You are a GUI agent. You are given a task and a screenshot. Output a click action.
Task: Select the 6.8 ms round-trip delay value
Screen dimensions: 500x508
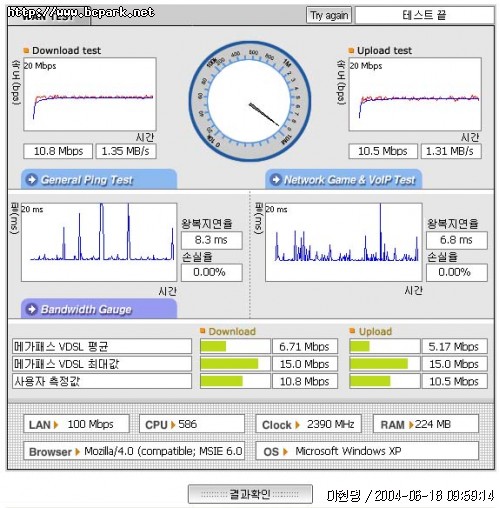[x=457, y=240]
